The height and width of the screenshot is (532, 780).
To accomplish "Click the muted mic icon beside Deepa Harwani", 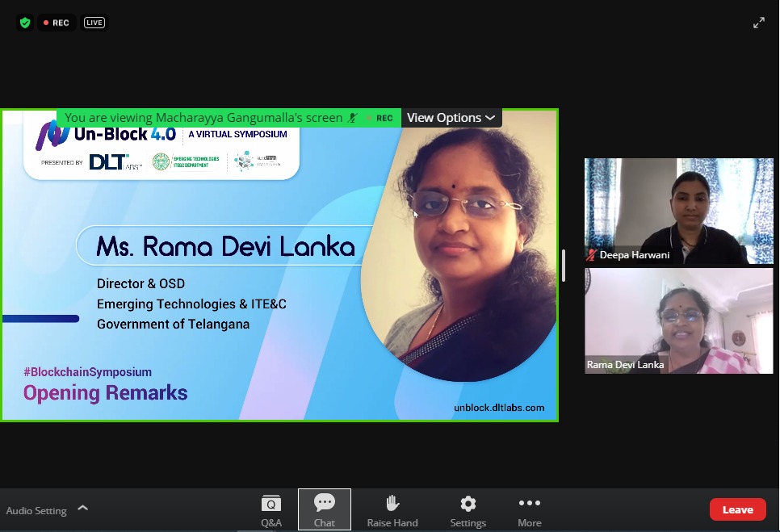I will [591, 255].
